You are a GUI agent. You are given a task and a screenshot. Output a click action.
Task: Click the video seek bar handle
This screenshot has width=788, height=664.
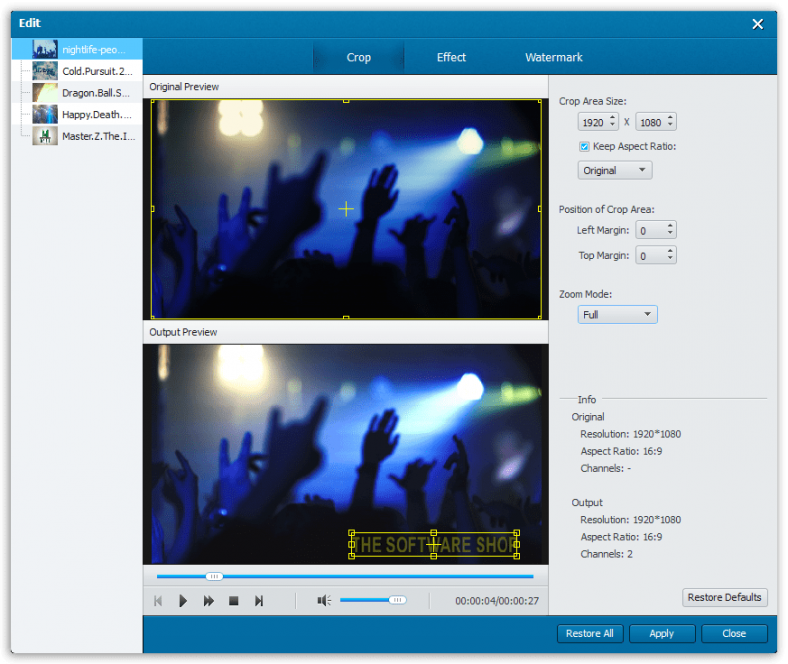coord(214,577)
